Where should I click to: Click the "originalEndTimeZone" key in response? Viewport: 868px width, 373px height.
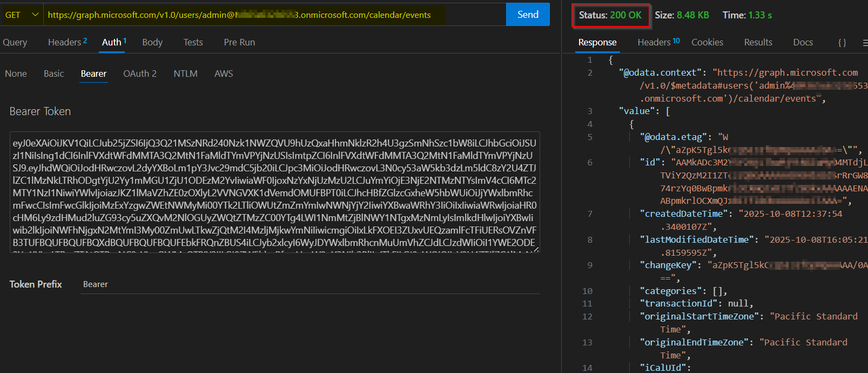coord(694,342)
